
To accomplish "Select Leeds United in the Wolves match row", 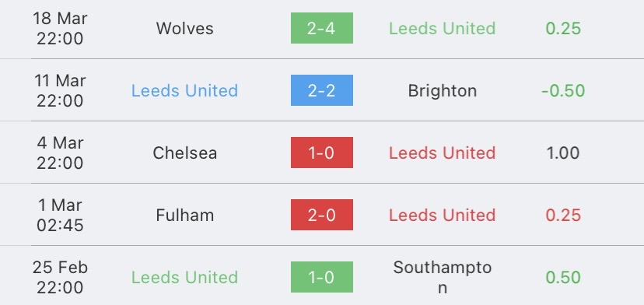I will coord(443,28).
